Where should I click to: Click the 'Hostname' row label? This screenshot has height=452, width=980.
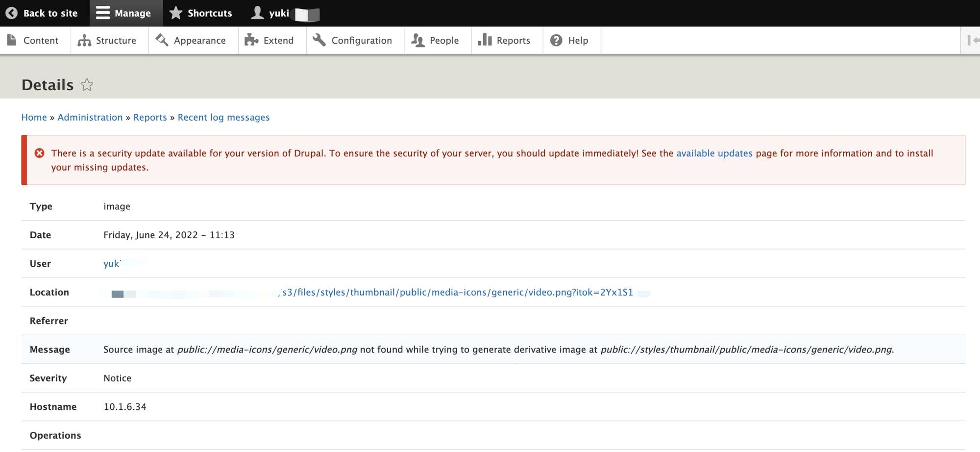point(53,407)
